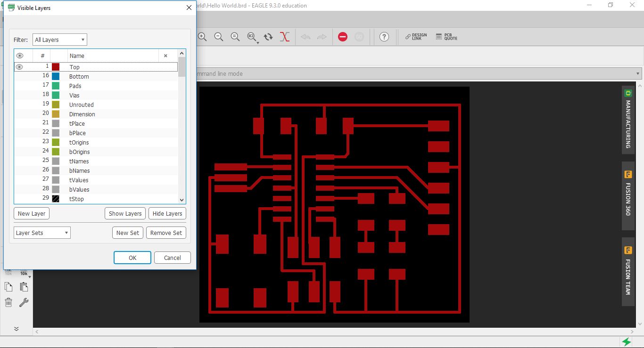The width and height of the screenshot is (644, 348).
Task: Expand the Layer Sets dropdown
Action: tap(42, 233)
